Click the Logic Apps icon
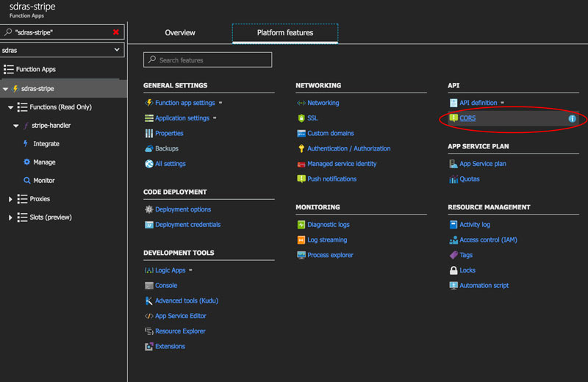This screenshot has height=382, width=588. (x=149, y=270)
